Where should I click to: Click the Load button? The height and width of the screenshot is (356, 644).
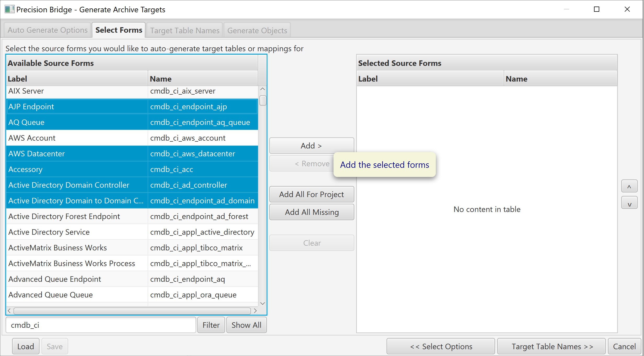pyautogui.click(x=26, y=346)
